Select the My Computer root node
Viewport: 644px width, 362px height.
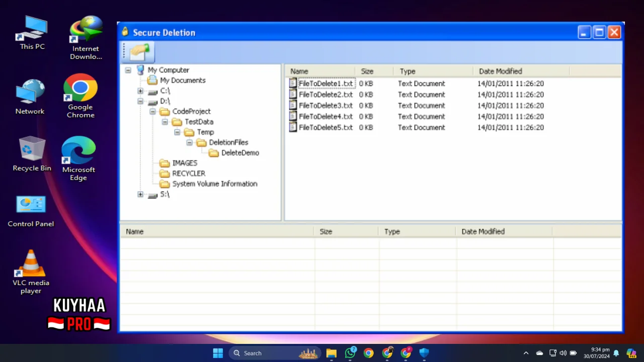tap(168, 70)
